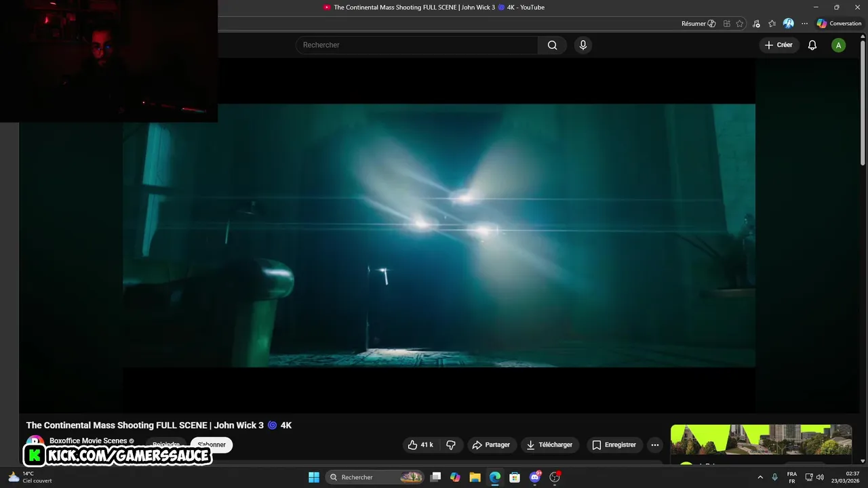Switch to Microsoft Edge in taskbar

click(495, 477)
